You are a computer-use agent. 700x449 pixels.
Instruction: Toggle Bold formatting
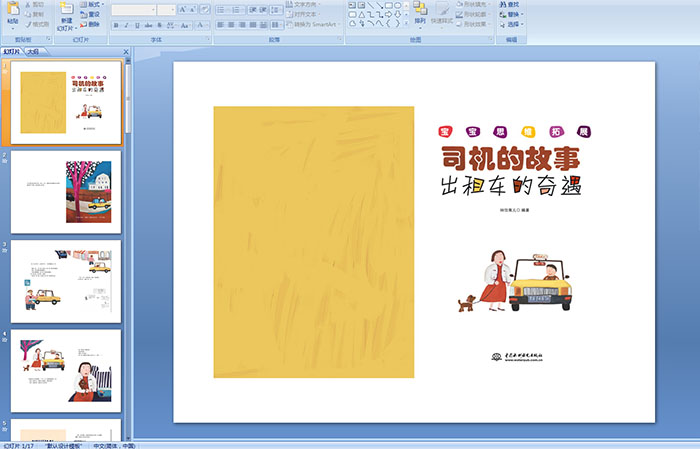pos(116,25)
